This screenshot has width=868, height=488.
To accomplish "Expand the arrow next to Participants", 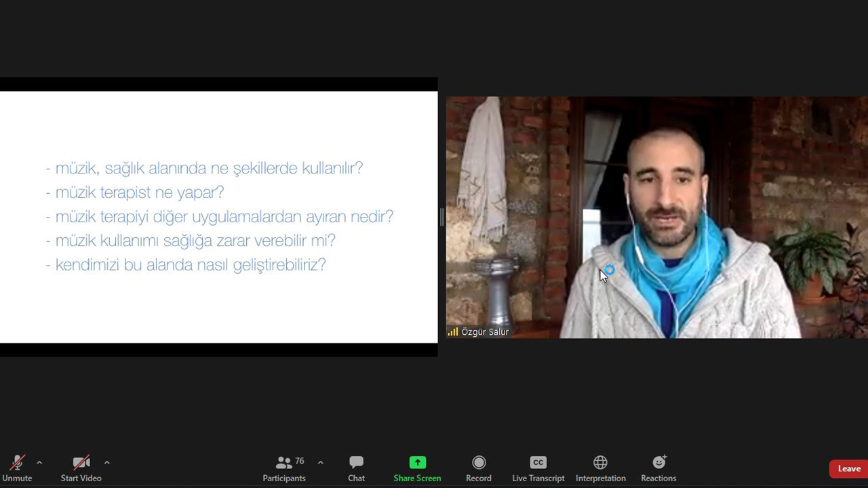I will point(320,463).
